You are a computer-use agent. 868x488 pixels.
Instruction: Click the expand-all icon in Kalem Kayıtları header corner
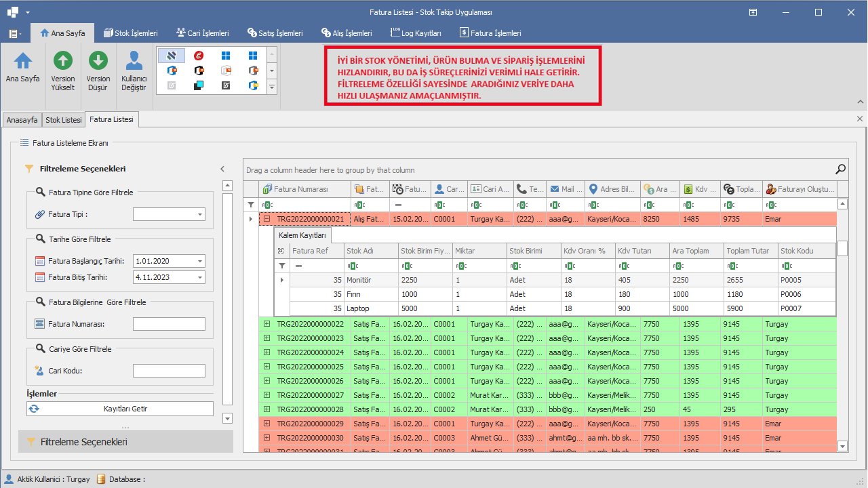pos(281,251)
